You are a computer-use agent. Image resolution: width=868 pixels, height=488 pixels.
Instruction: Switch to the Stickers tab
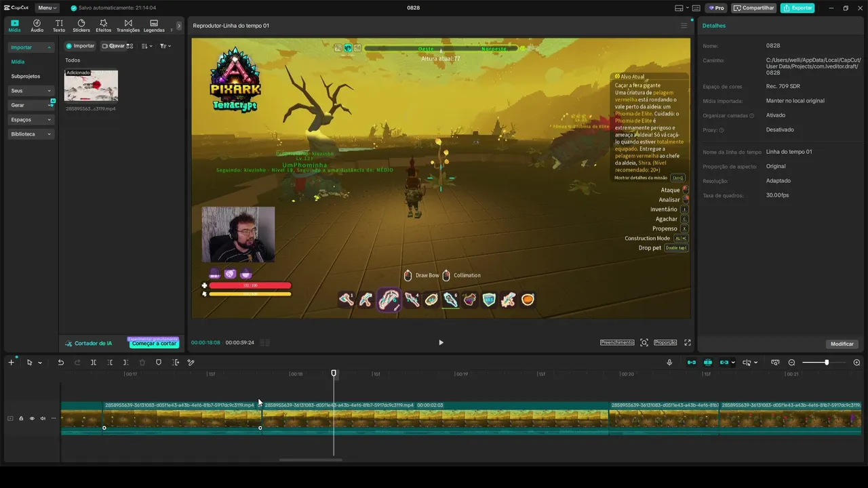click(81, 26)
